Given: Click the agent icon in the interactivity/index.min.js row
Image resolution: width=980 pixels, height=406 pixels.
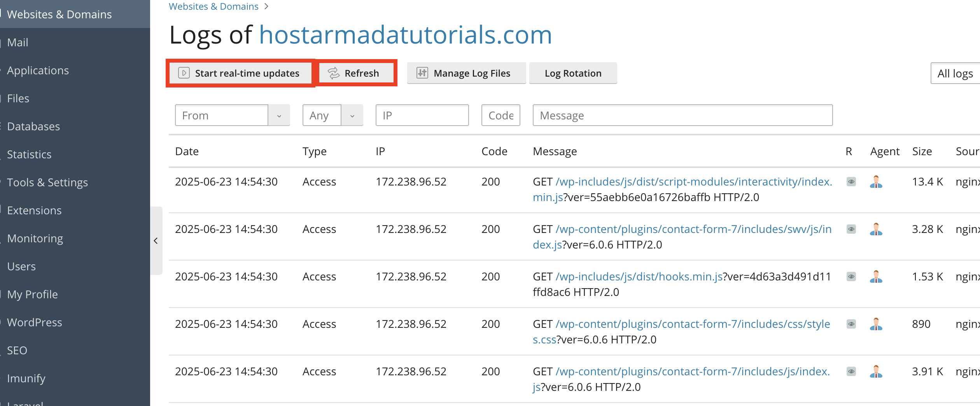Looking at the screenshot, I should point(876,182).
